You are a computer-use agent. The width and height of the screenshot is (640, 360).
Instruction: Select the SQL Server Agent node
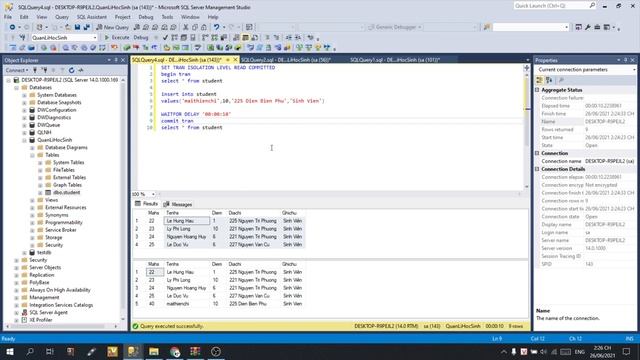click(x=48, y=313)
